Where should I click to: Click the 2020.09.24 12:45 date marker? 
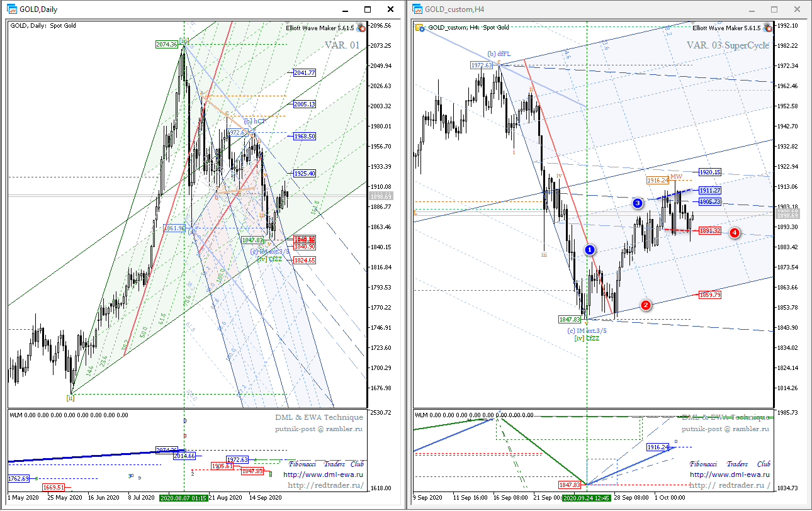click(x=587, y=498)
